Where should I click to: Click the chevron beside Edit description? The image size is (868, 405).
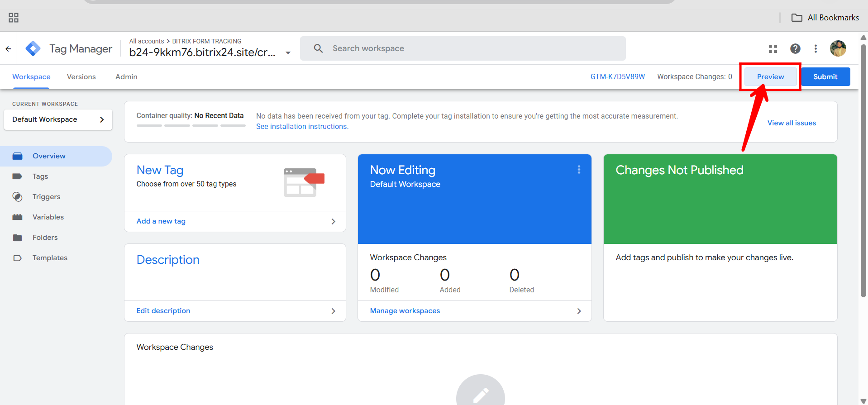[x=334, y=311]
